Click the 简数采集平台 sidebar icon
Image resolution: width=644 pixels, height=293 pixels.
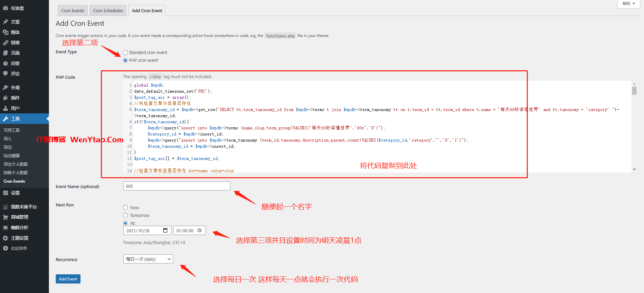click(x=5, y=207)
